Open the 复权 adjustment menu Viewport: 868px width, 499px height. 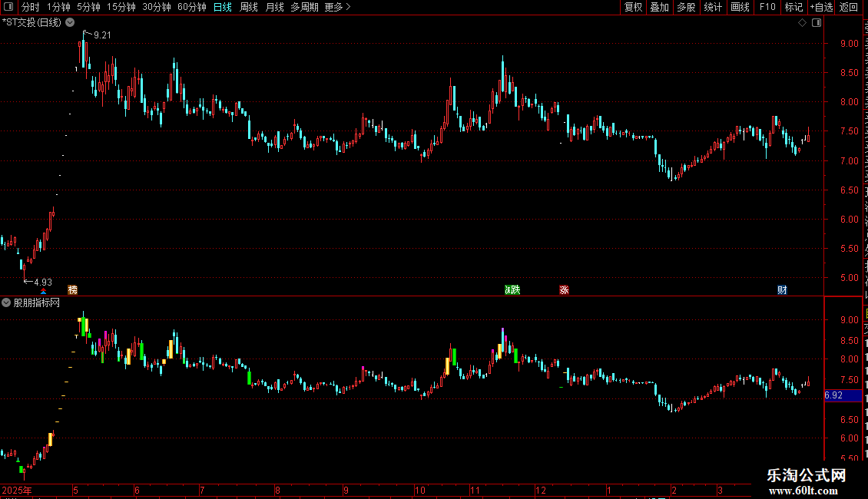[633, 7]
